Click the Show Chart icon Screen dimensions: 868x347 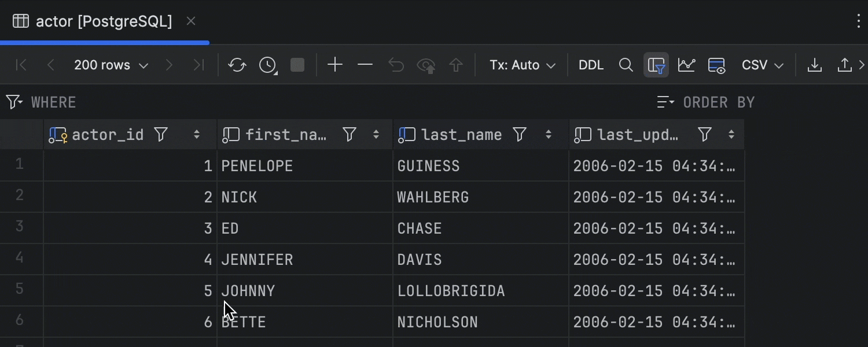coord(686,65)
